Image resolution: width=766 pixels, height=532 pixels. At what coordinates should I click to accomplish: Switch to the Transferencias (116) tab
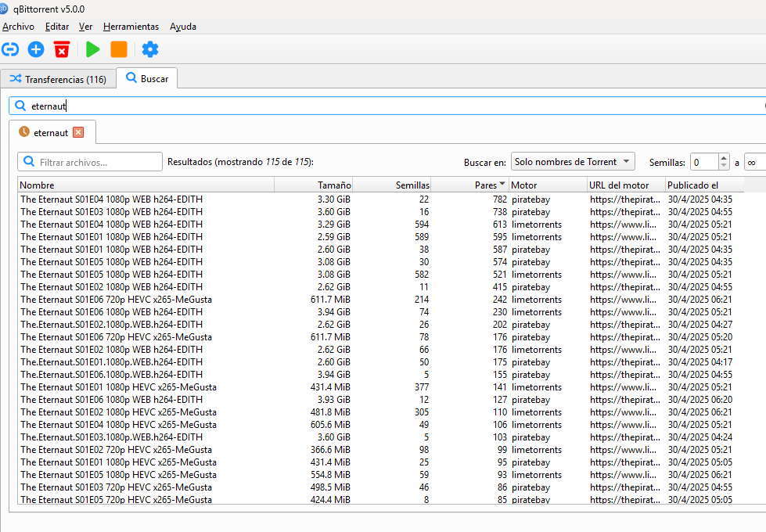click(58, 79)
